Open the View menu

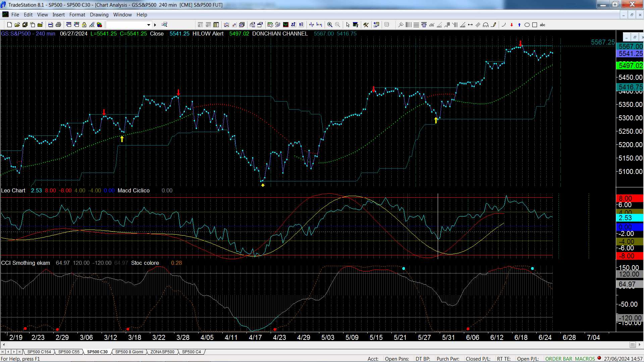42,15
